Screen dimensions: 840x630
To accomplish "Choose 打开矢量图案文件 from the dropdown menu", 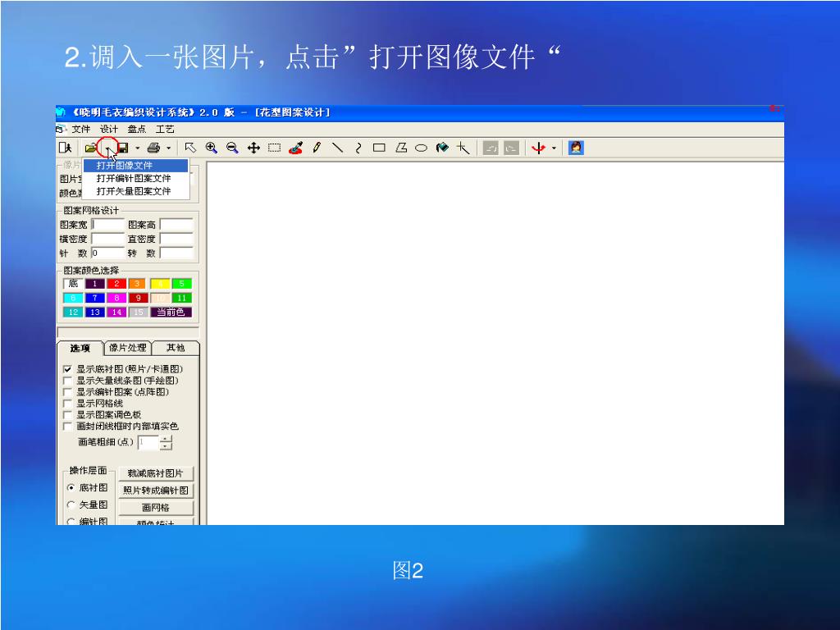I will 135,191.
